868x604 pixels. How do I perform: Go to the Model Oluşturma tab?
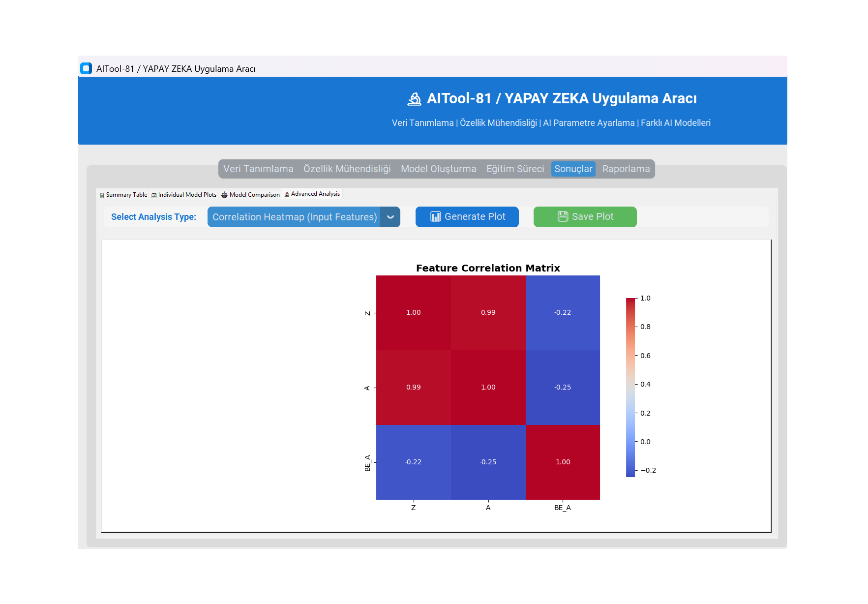tap(439, 169)
